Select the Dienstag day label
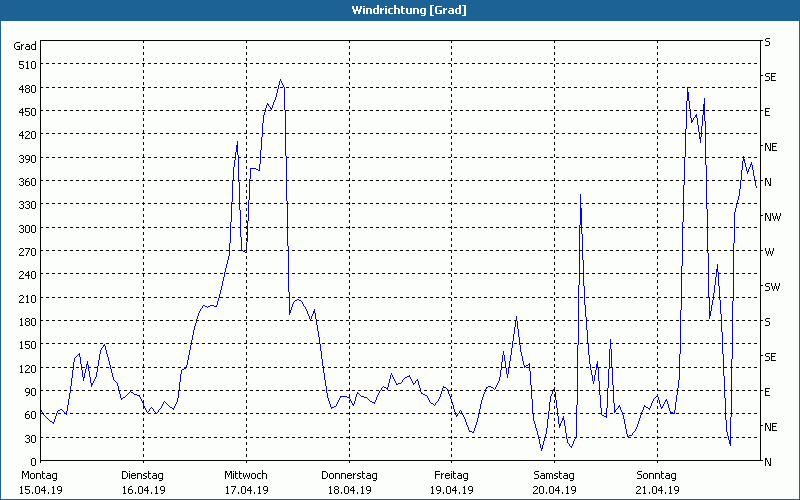This screenshot has width=800, height=500. click(142, 475)
